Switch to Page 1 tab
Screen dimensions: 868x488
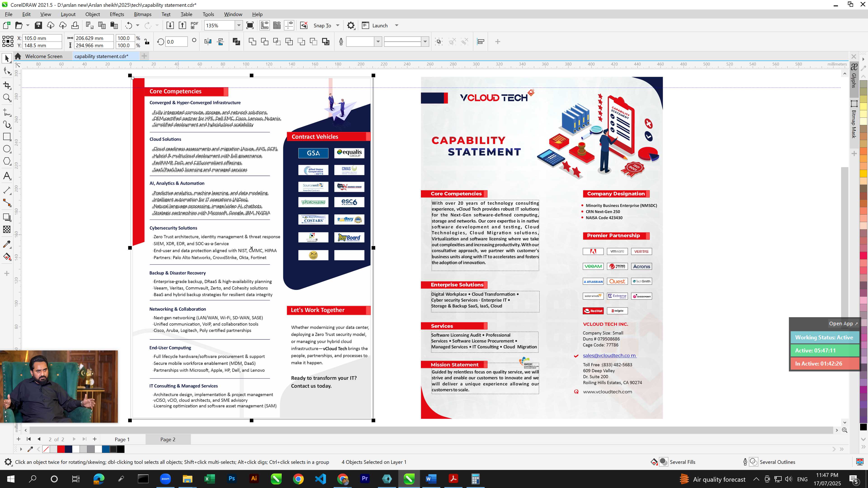(122, 439)
